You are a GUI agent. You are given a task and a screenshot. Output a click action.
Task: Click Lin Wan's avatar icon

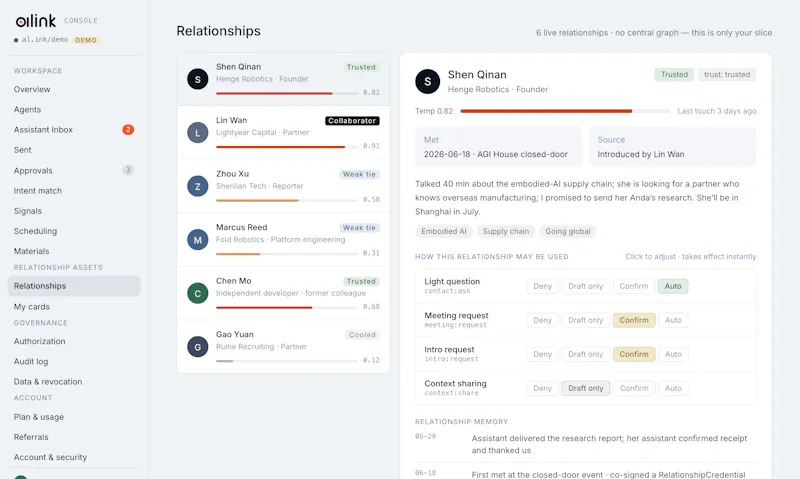(197, 133)
